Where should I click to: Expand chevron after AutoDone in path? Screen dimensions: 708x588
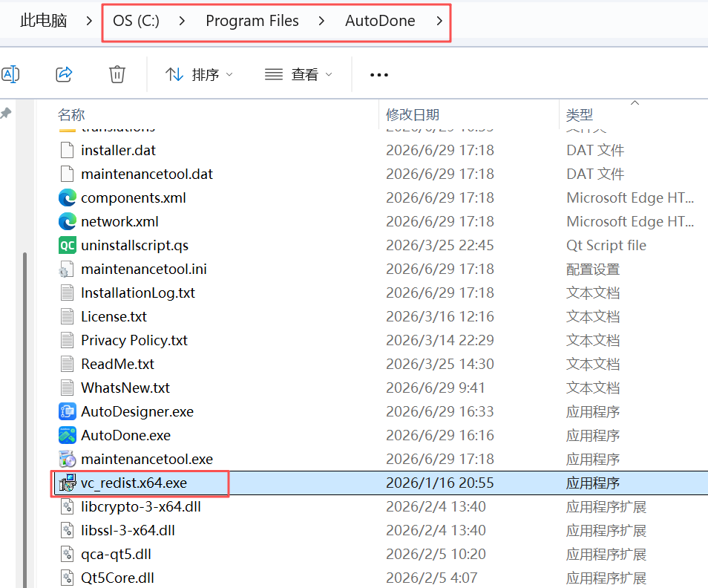coord(439,21)
